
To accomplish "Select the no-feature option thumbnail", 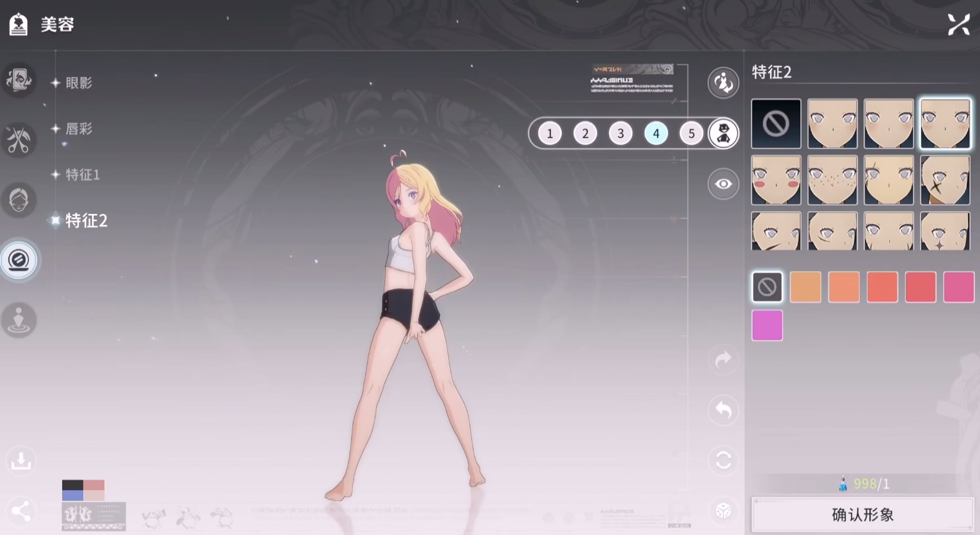I will tap(776, 124).
